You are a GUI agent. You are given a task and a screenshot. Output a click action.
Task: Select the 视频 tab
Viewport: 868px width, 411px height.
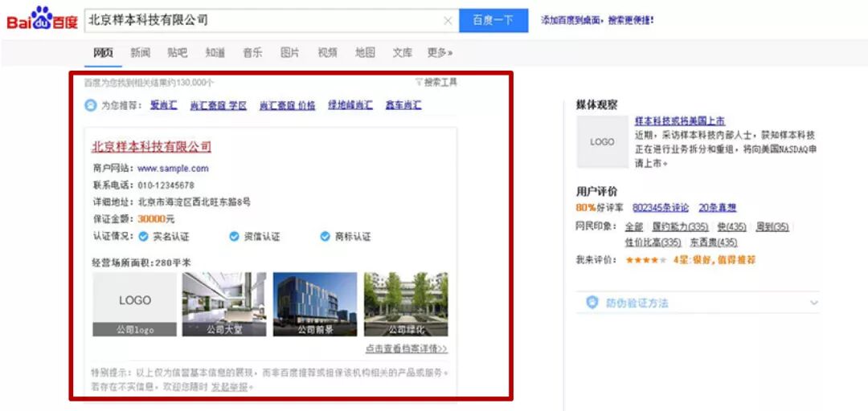coord(327,52)
